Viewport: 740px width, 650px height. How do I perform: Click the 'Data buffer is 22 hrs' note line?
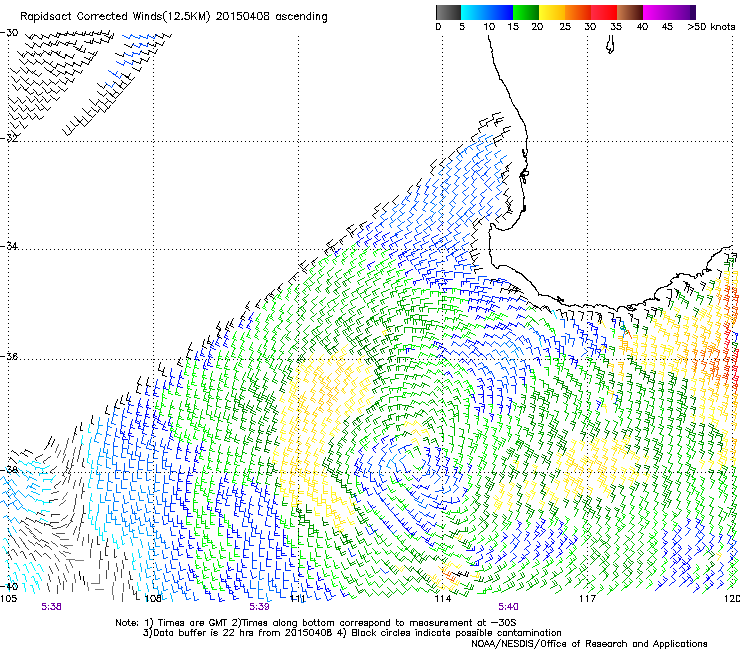[x=352, y=633]
